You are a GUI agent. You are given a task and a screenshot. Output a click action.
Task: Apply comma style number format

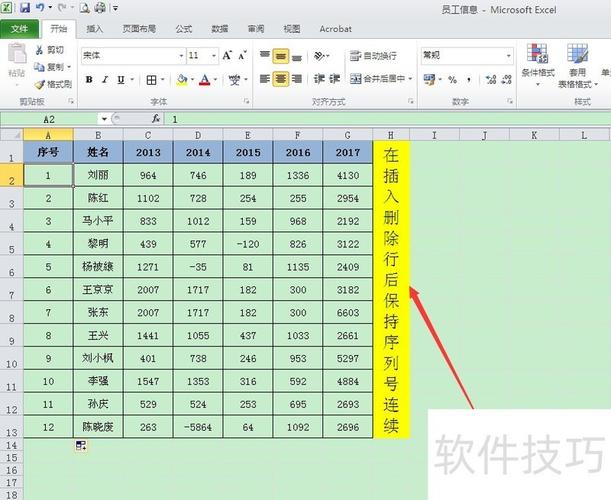pos(469,80)
